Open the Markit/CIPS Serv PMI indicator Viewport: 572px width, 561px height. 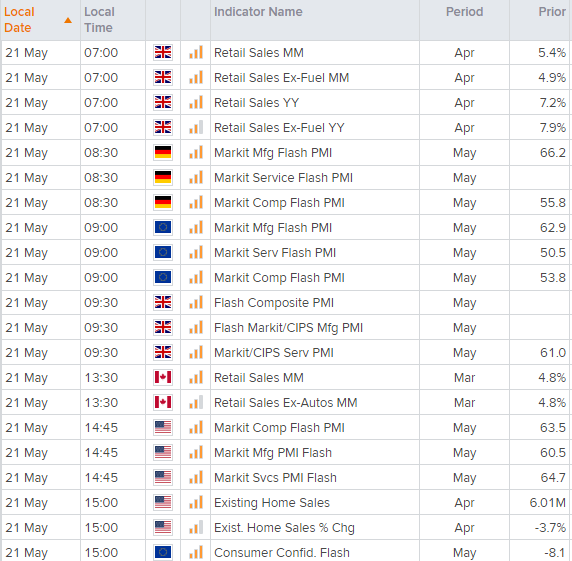pyautogui.click(x=274, y=353)
